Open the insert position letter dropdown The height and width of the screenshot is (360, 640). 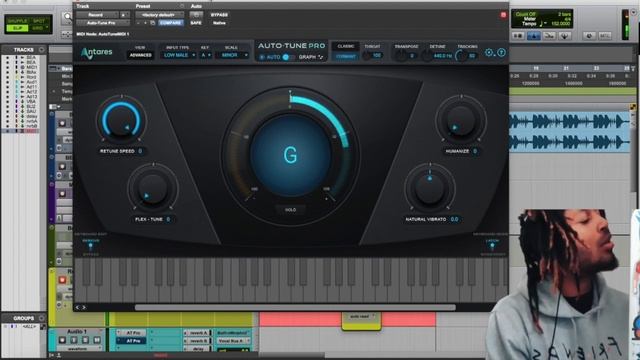click(123, 15)
